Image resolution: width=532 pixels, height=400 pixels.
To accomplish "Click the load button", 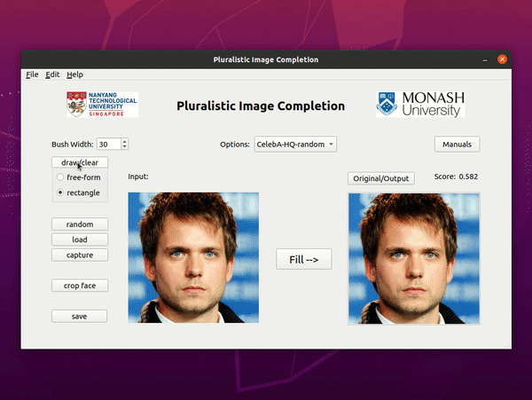I will pyautogui.click(x=80, y=239).
